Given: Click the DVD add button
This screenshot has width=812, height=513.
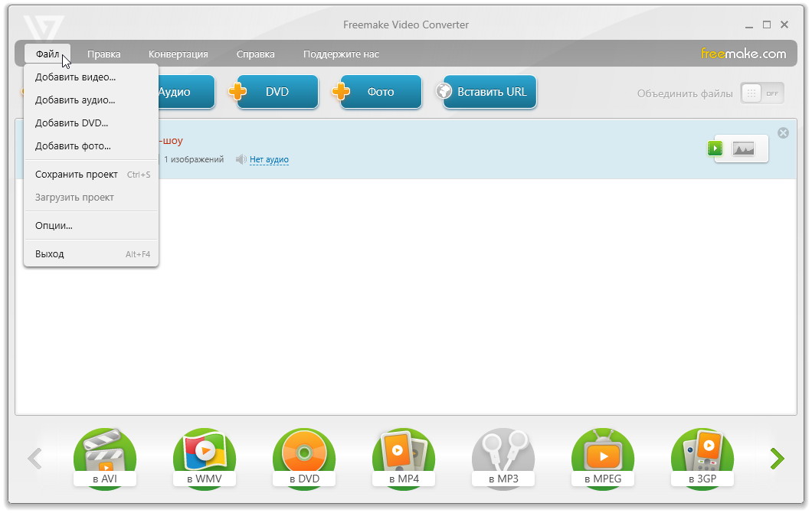Looking at the screenshot, I should (x=277, y=92).
